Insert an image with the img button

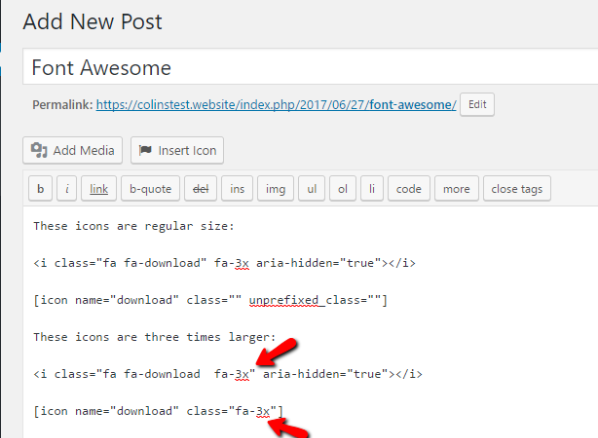point(275,188)
